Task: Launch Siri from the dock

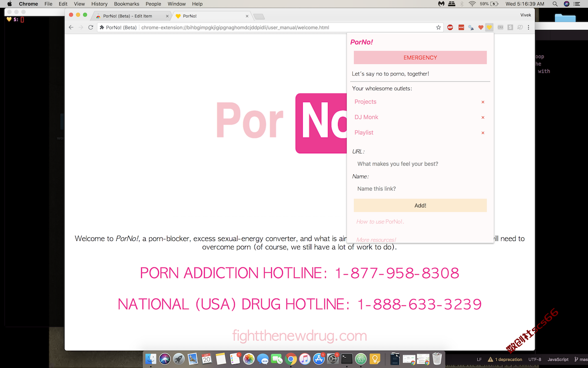Action: tap(165, 359)
